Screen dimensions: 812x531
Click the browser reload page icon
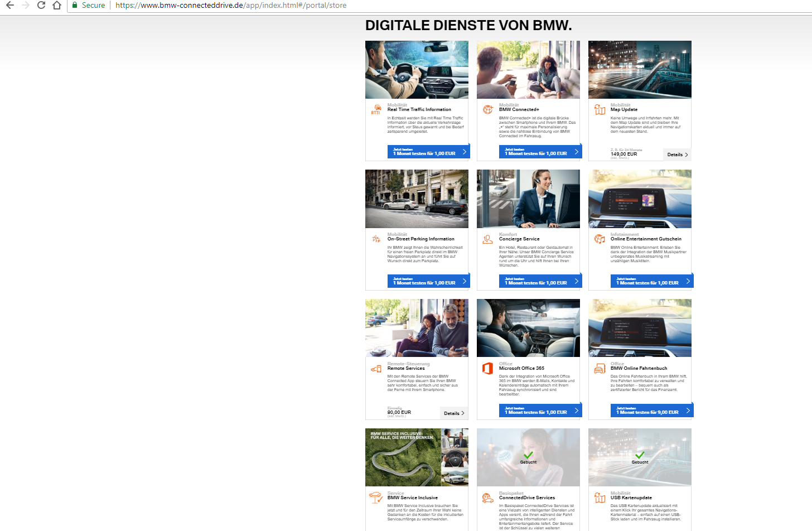click(41, 5)
